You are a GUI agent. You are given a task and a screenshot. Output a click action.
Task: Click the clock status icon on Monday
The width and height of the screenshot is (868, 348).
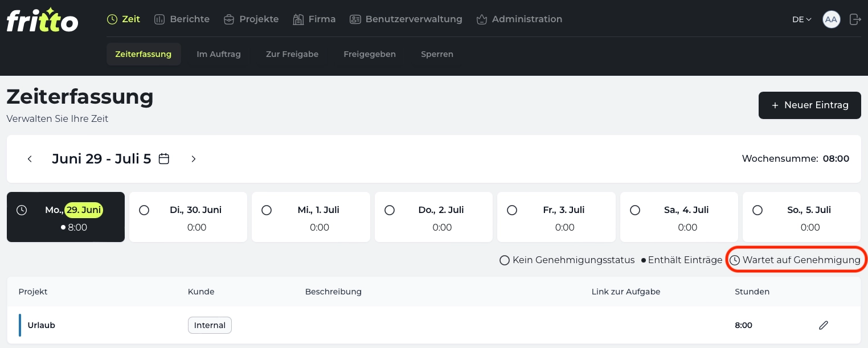pos(22,210)
